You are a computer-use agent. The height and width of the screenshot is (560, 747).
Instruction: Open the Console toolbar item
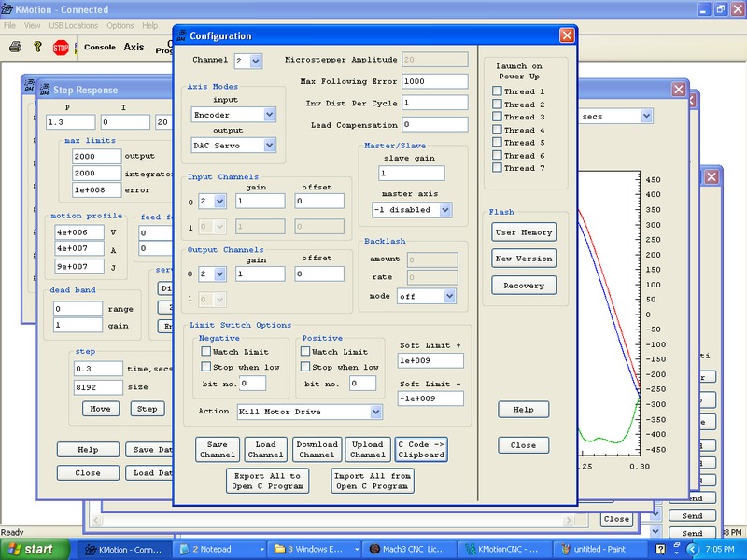click(x=100, y=47)
